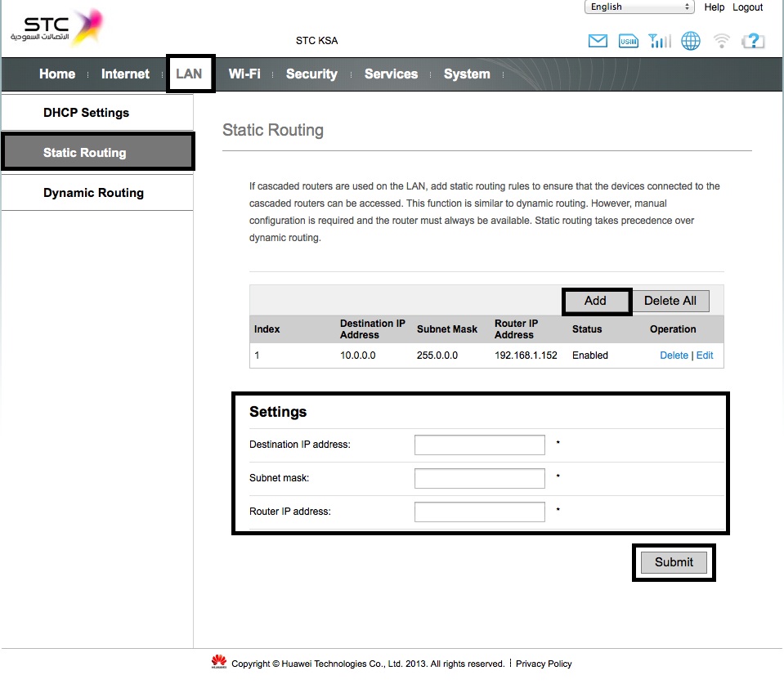Screen dimensions: 784x693
Task: Click the Wi-Fi status icon
Action: [722, 41]
